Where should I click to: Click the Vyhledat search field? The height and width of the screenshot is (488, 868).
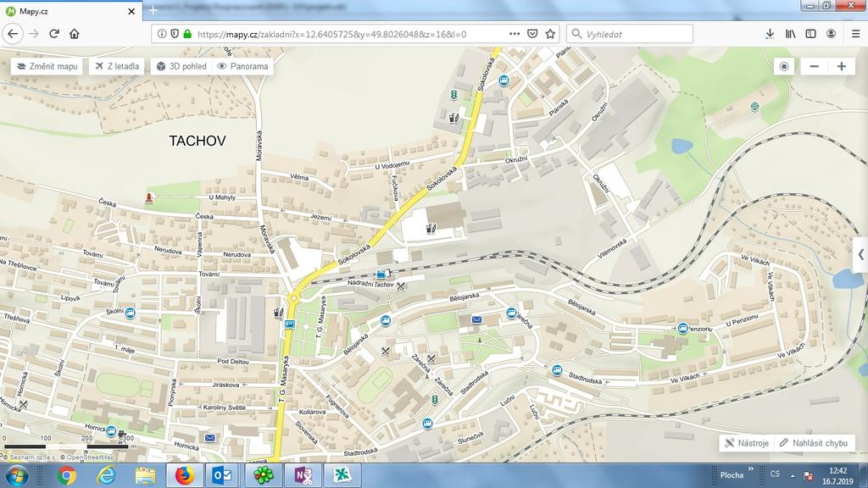click(630, 34)
